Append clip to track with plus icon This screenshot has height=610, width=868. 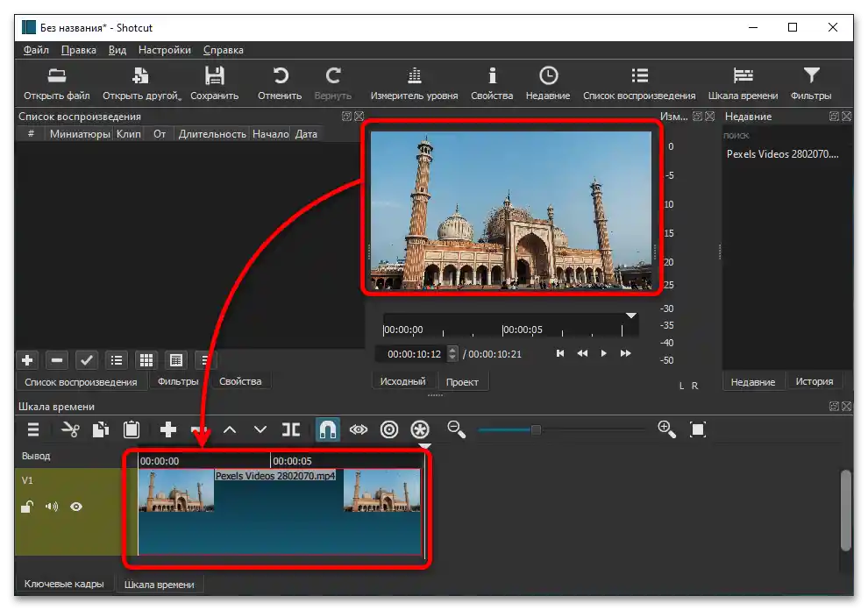pos(167,429)
